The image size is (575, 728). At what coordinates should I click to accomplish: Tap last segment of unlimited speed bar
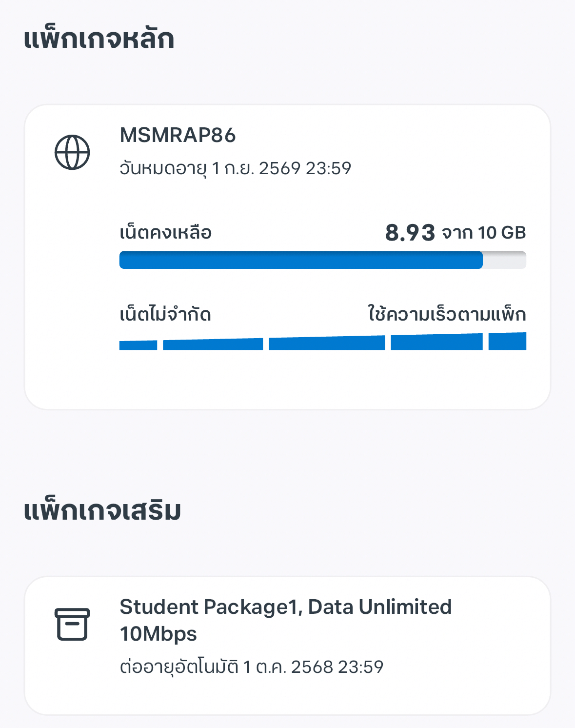(507, 341)
